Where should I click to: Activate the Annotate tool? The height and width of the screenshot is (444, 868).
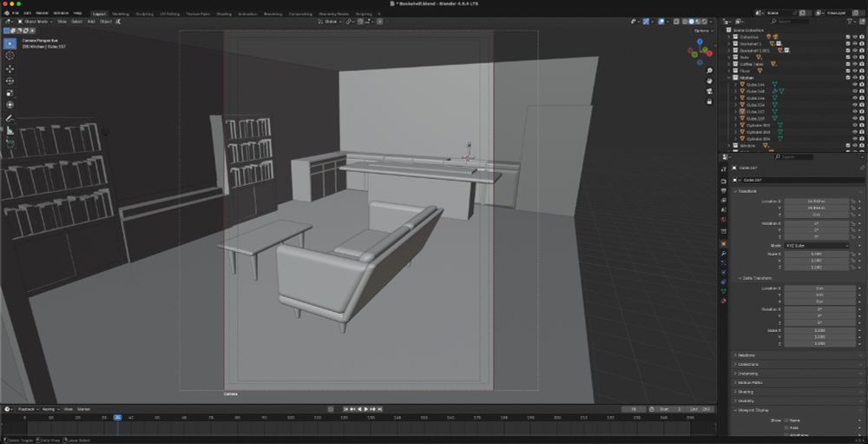10,118
